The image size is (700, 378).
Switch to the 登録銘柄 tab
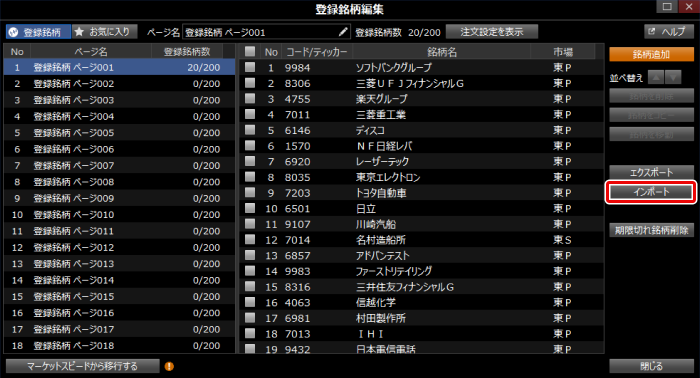(x=38, y=32)
